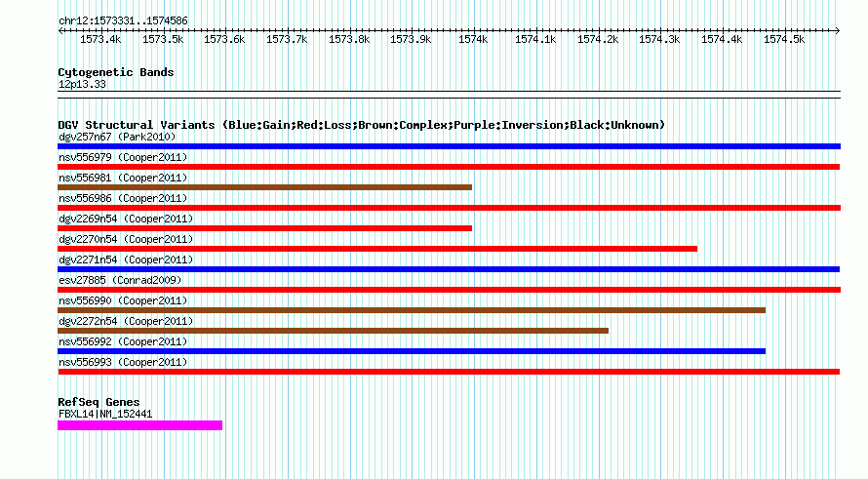This screenshot has height=479, width=868.
Task: Open variant label nsv556981 (Cooper2011)
Action: tap(123, 178)
